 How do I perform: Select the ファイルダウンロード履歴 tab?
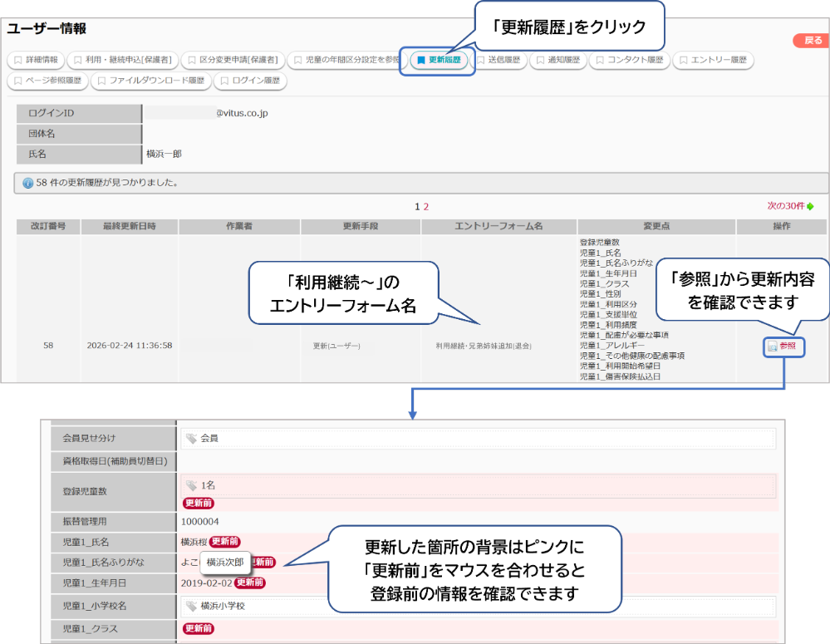pos(150,81)
